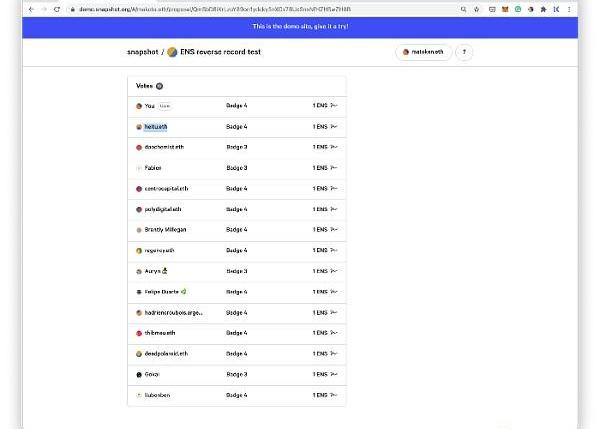The height and width of the screenshot is (429, 600).
Task: Click the receipt icon in the Govai row
Action: 334,374
